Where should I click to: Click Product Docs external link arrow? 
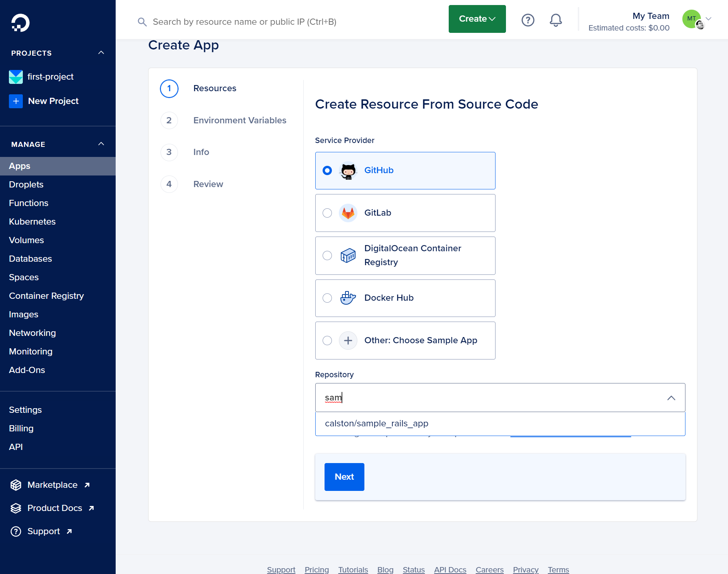(91, 508)
